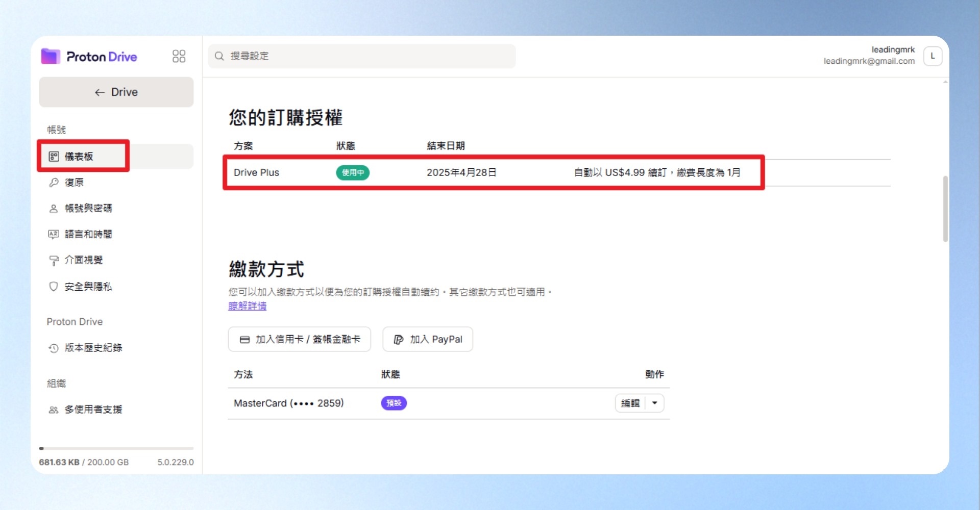Click the 組織 sidebar section label
The height and width of the screenshot is (510, 980).
pyautogui.click(x=57, y=384)
